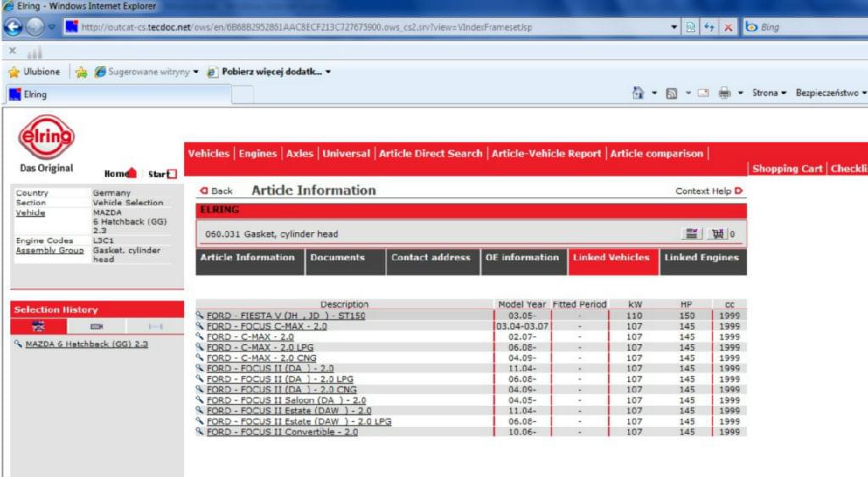Open FORD - C-MAX - 2.0 CNG link

[x=261, y=358]
